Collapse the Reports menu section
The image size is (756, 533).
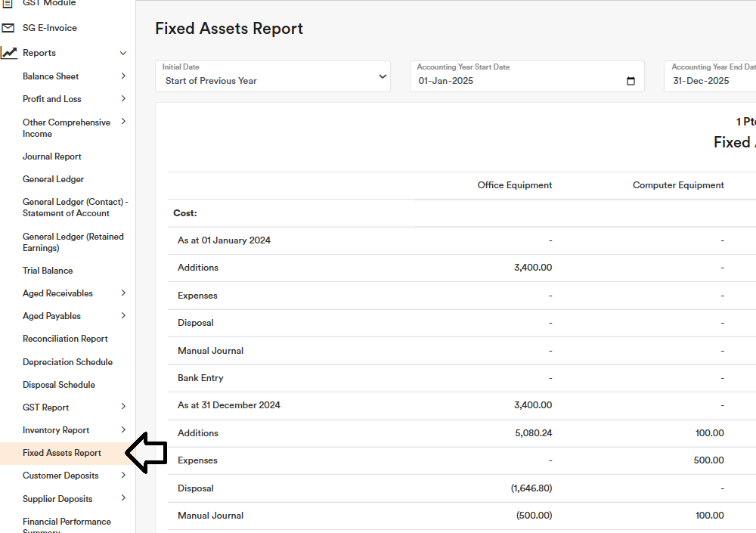tap(123, 53)
